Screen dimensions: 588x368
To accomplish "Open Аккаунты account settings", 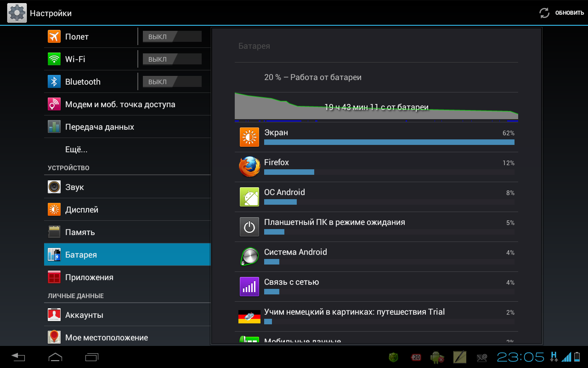I will (x=127, y=315).
